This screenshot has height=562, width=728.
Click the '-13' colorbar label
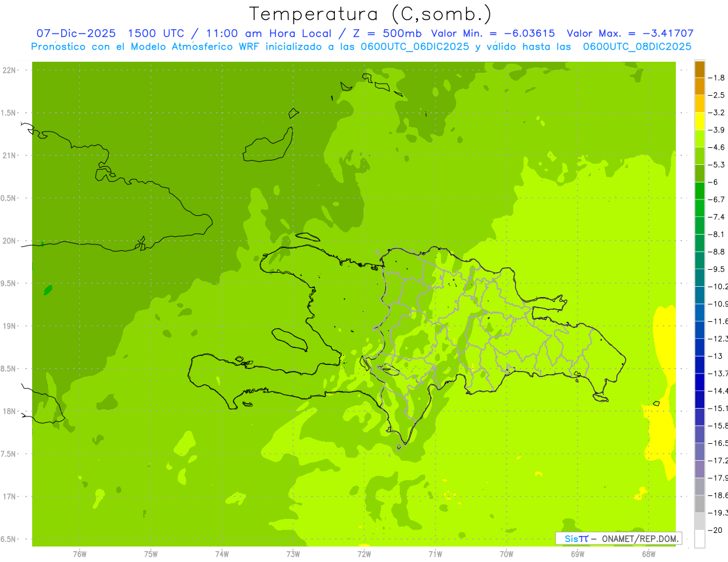pos(716,356)
